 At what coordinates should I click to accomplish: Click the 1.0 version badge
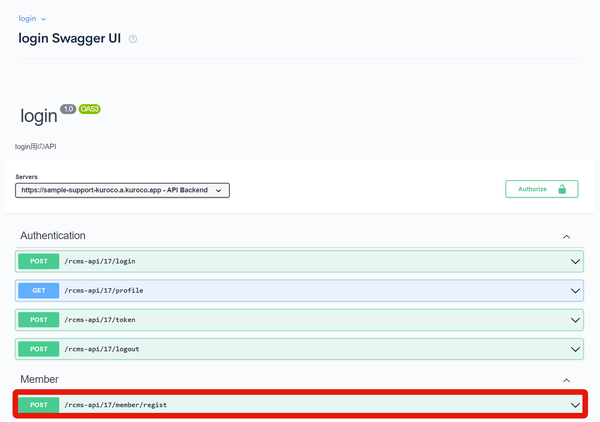click(68, 109)
